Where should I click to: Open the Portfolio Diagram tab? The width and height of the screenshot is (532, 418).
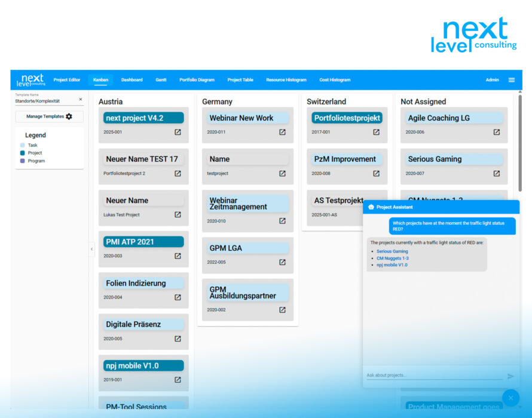point(197,80)
